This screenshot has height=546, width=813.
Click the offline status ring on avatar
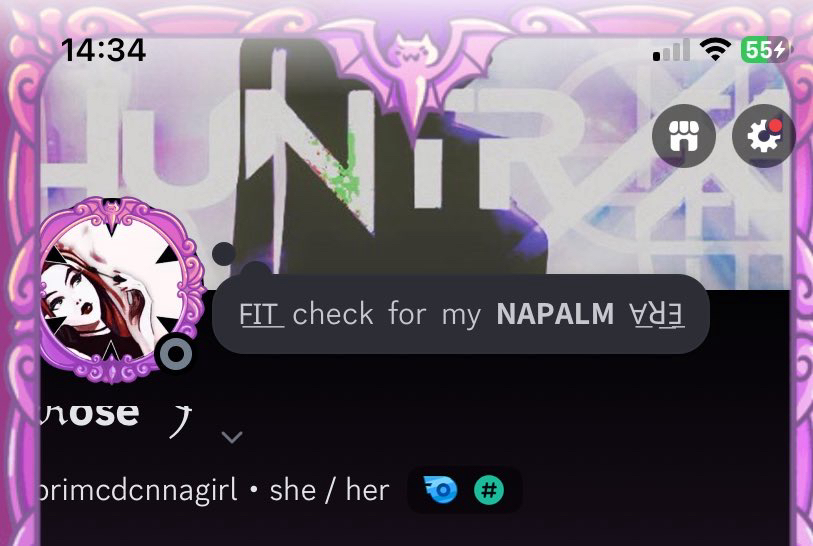176,354
